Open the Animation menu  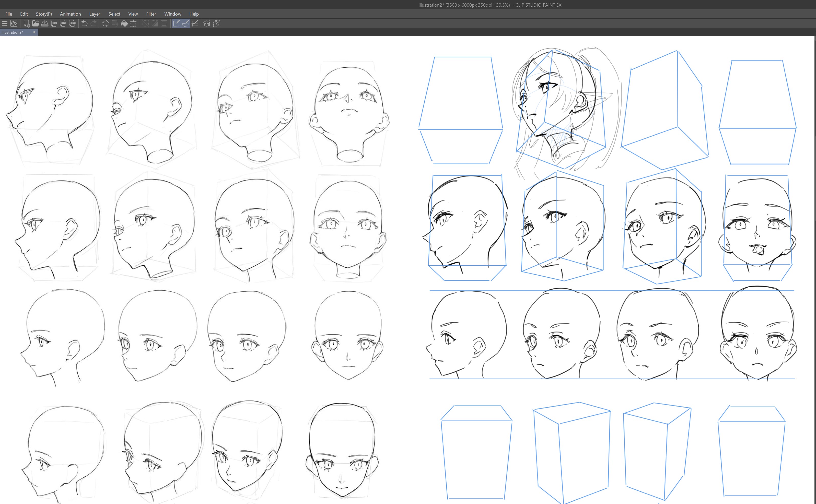tap(70, 14)
